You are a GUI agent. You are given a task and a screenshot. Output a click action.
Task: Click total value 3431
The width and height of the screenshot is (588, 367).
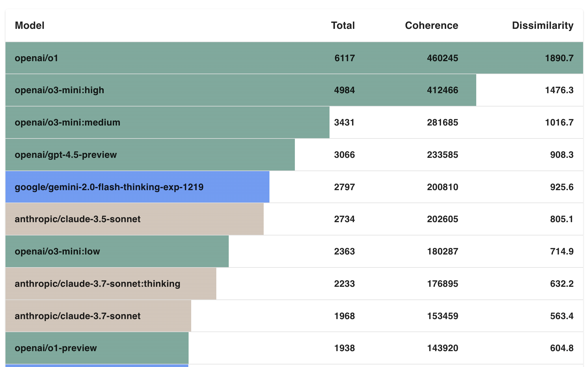345,122
